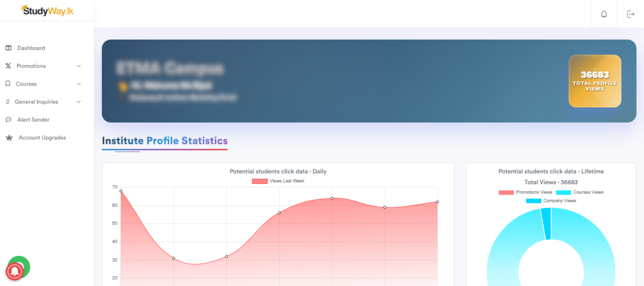The width and height of the screenshot is (644, 286).
Task: Click the Promotions percent icon
Action: (x=8, y=66)
